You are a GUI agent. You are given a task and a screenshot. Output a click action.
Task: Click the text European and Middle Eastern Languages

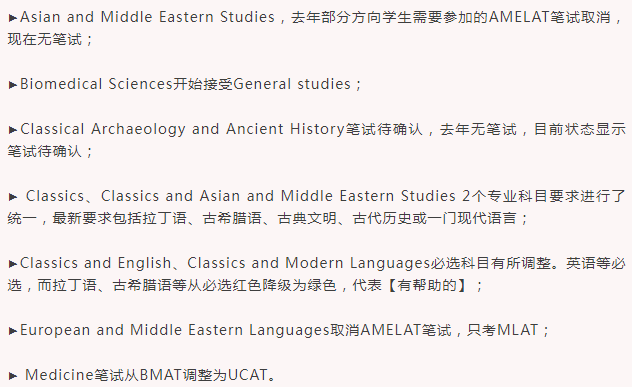175,330
